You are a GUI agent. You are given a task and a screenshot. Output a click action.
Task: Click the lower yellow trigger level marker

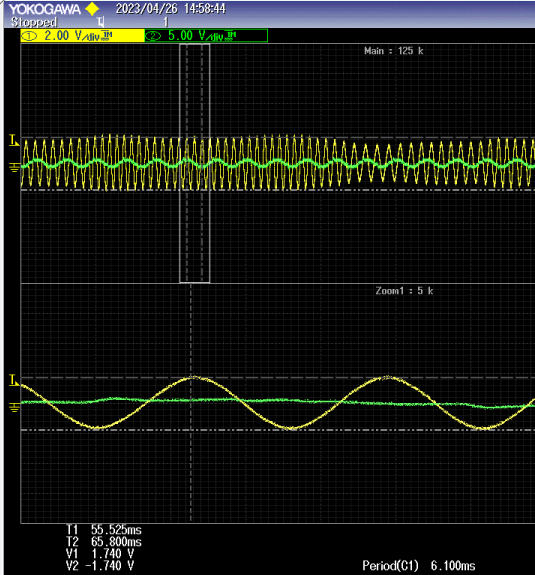[14, 380]
